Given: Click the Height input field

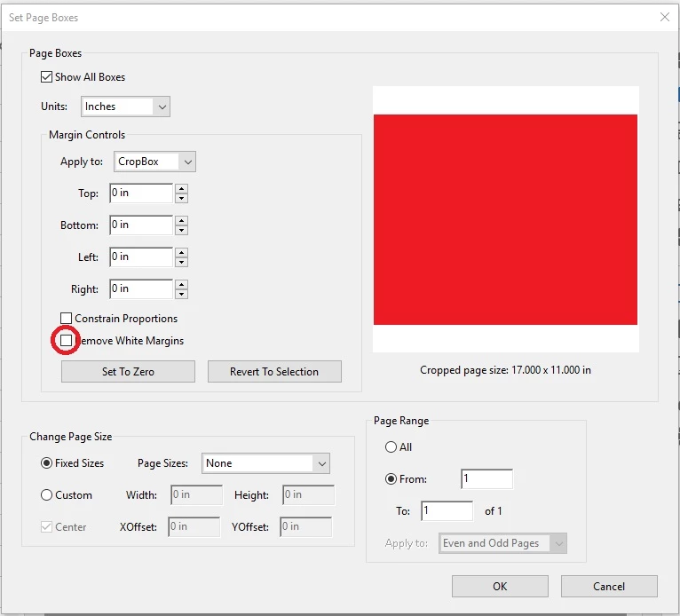Looking at the screenshot, I should click(x=309, y=495).
